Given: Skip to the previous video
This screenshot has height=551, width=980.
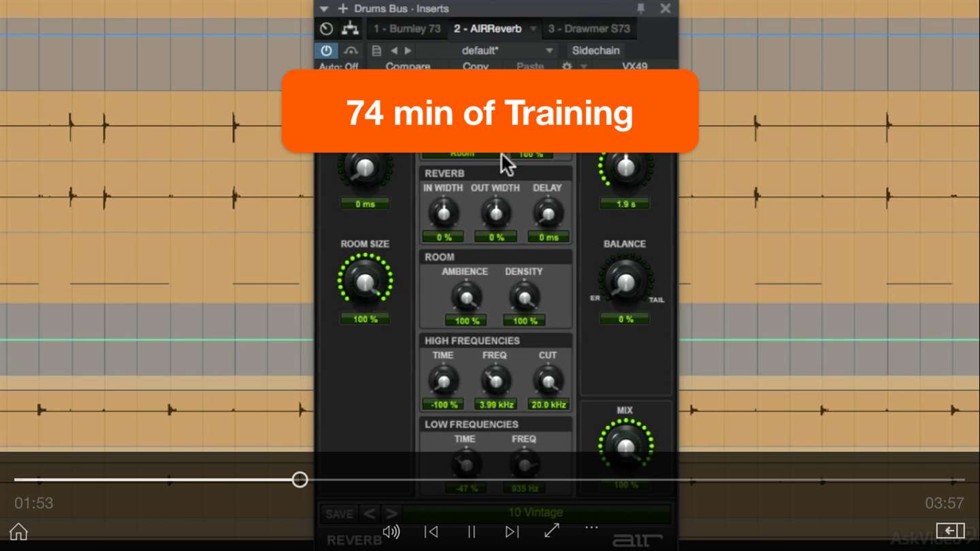Looking at the screenshot, I should coord(431,531).
